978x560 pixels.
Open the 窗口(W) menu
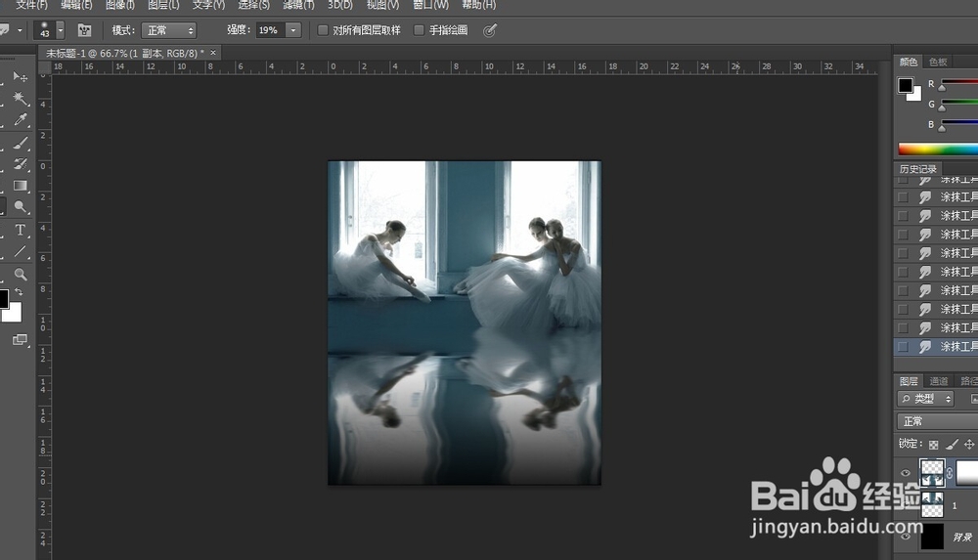coord(430,5)
